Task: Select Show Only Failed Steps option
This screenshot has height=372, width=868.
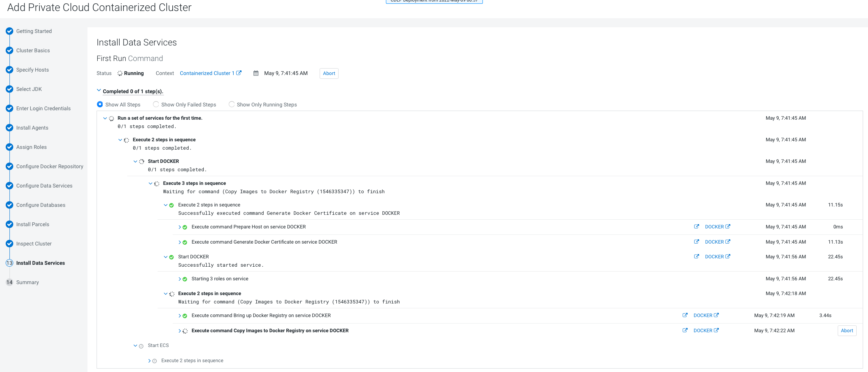Action: tap(156, 104)
